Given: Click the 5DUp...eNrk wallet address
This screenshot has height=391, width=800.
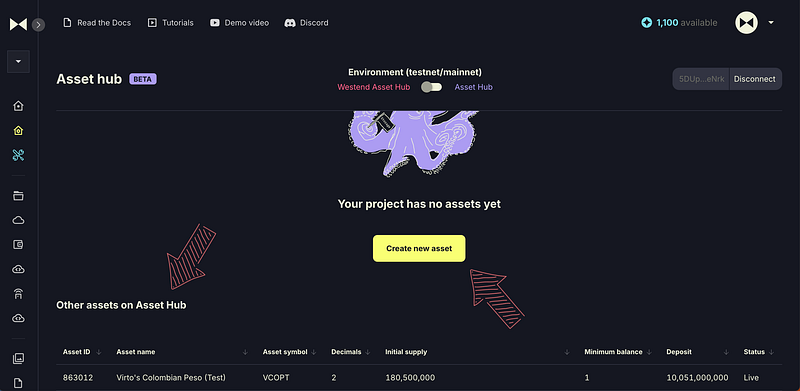Looking at the screenshot, I should [702, 79].
